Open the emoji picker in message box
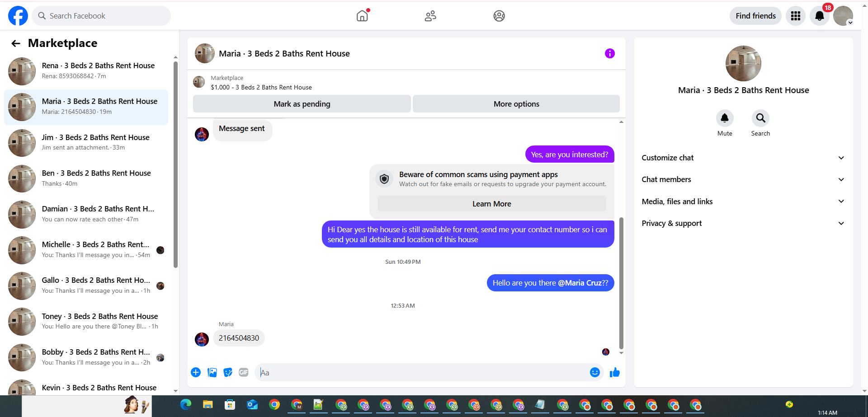Image resolution: width=868 pixels, height=417 pixels. (595, 372)
